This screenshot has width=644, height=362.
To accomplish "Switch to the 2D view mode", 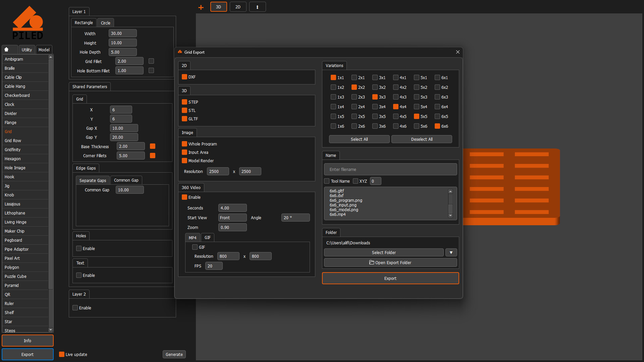I will pos(238,7).
